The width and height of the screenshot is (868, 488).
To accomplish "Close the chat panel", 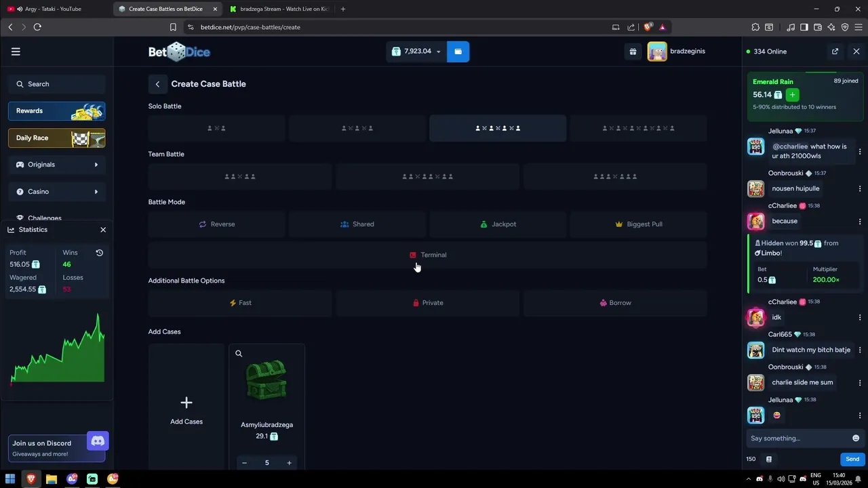I will point(856,52).
